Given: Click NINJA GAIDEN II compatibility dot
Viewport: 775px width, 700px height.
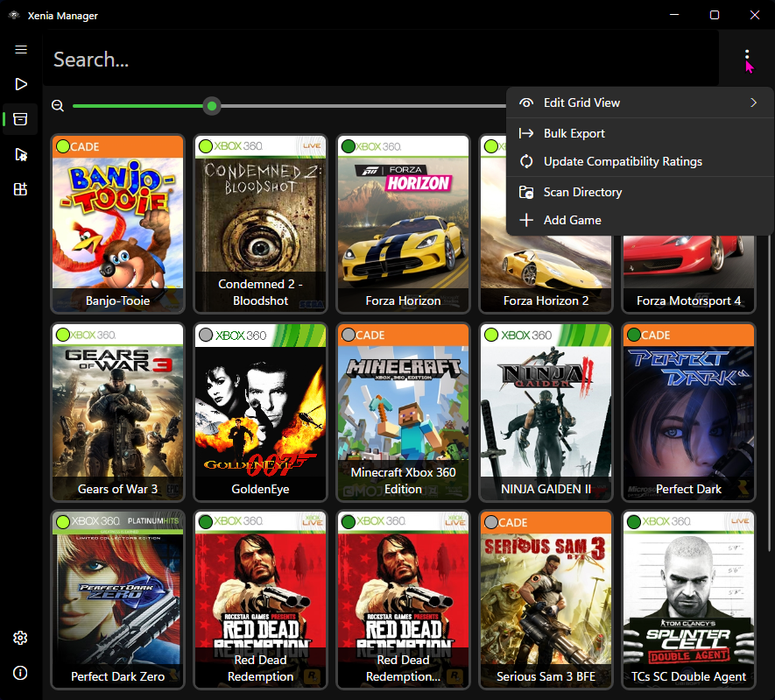Looking at the screenshot, I should pyautogui.click(x=491, y=335).
